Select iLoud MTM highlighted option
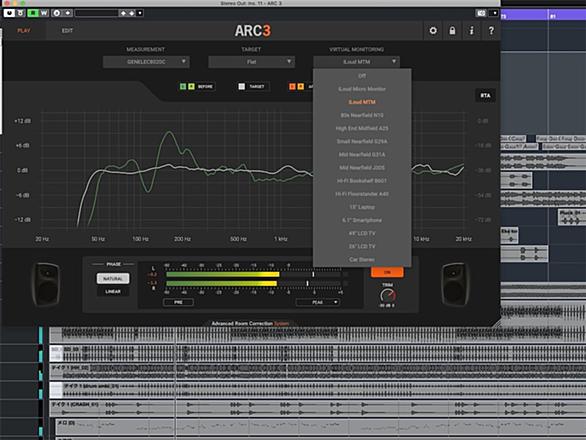The height and width of the screenshot is (440, 586). [362, 102]
